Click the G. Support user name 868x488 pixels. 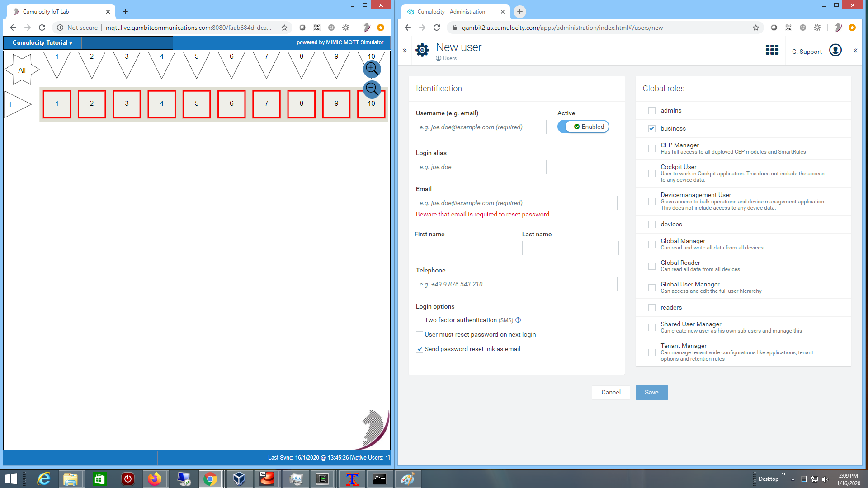pos(807,52)
